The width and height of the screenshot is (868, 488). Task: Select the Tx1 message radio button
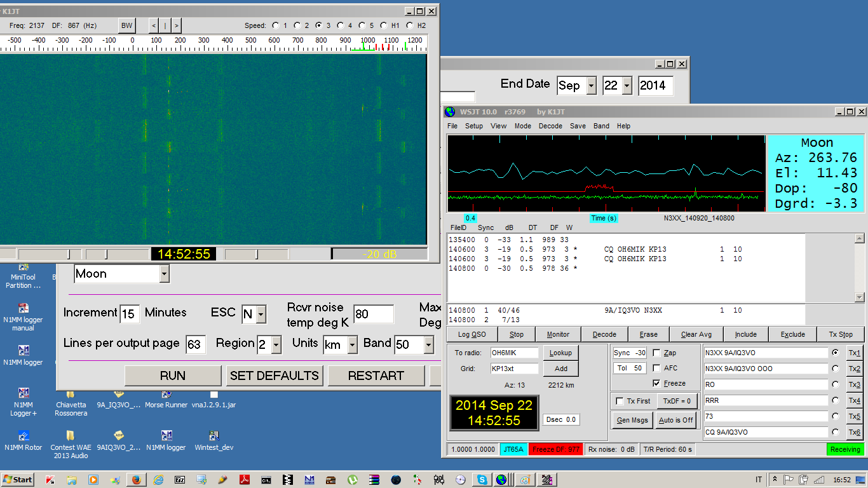pyautogui.click(x=836, y=353)
